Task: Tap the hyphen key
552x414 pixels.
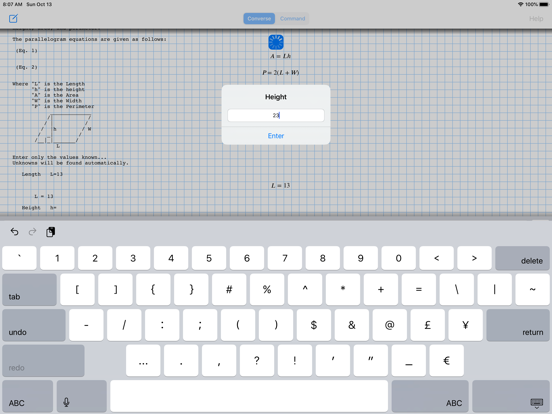Action: [86, 325]
